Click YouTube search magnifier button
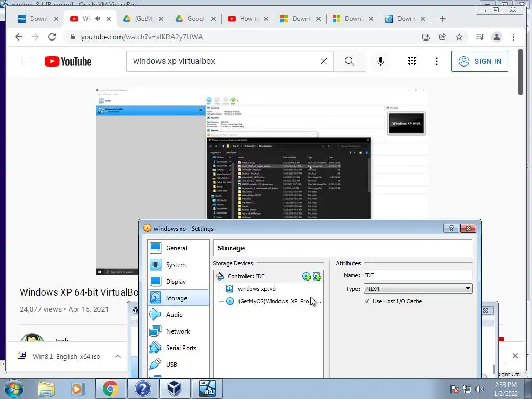 coord(350,61)
